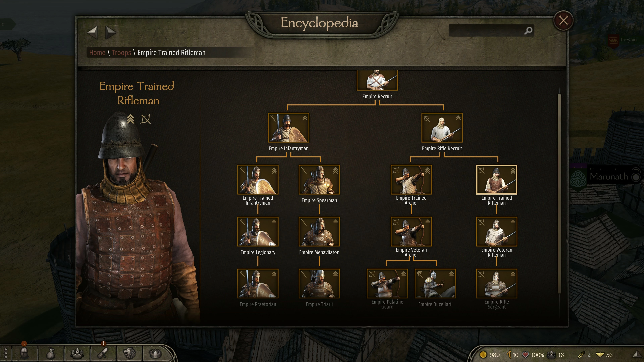
Task: Open the party members icon
Action: (x=77, y=353)
